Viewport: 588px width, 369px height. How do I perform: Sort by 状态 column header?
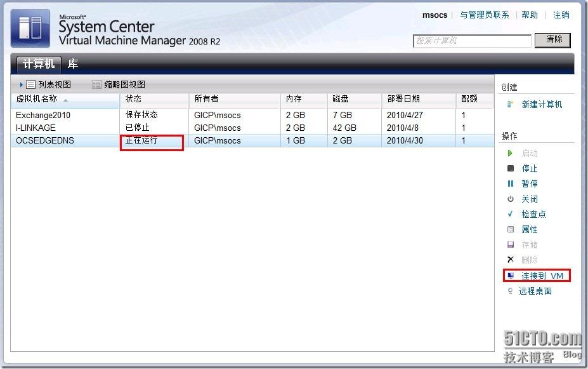pyautogui.click(x=154, y=99)
